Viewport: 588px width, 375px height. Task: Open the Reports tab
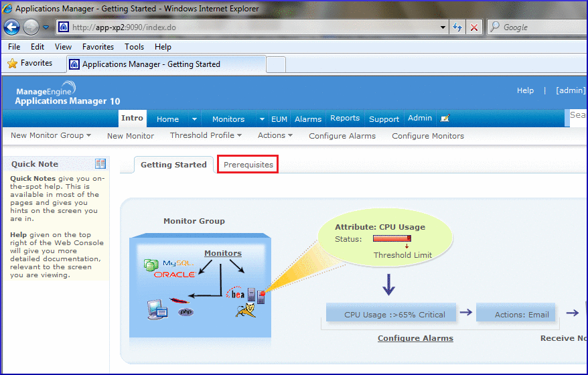(x=345, y=118)
